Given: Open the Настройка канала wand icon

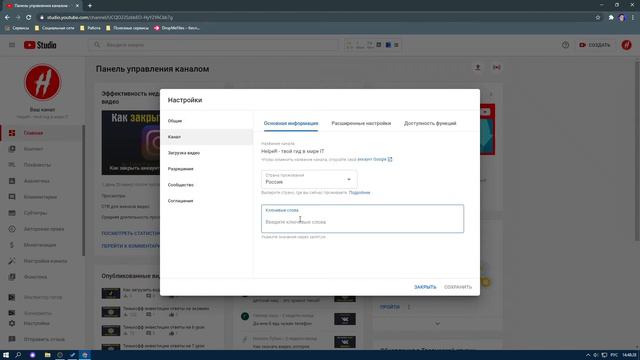Looking at the screenshot, I should pyautogui.click(x=12, y=261).
